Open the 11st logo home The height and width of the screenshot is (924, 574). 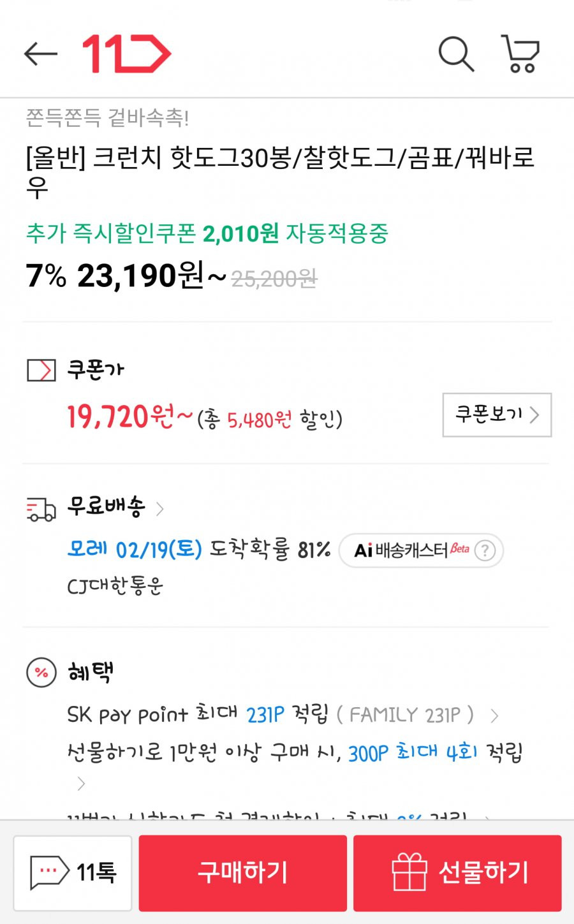coord(127,54)
